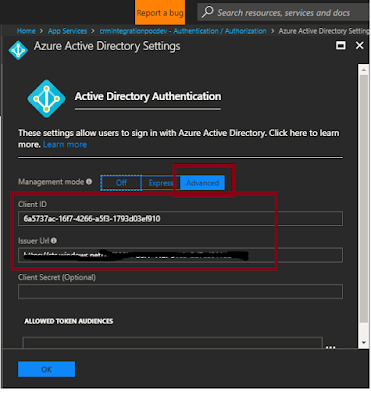Click the Issuer Url info icon
Viewport: 371px width, 400px height.
coord(54,240)
